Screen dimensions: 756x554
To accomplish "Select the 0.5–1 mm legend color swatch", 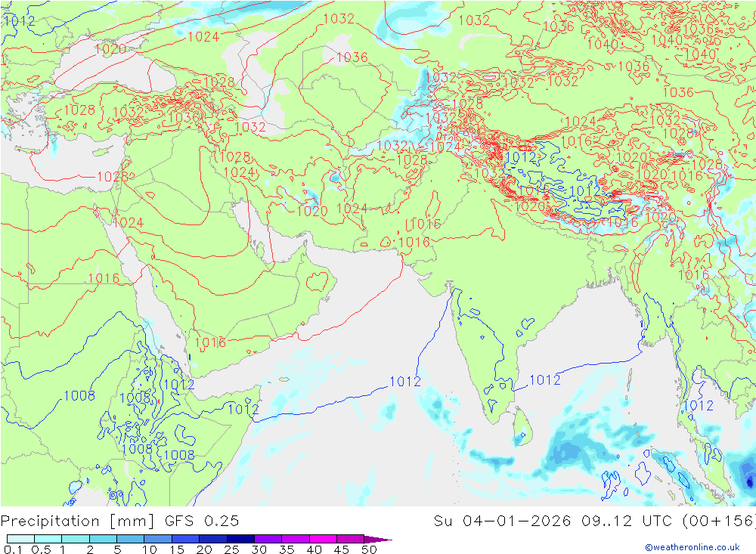I will pyautogui.click(x=48, y=539).
